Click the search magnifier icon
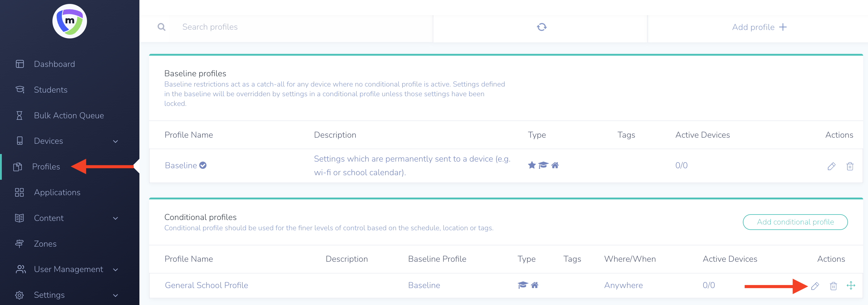The image size is (868, 305). point(162,27)
